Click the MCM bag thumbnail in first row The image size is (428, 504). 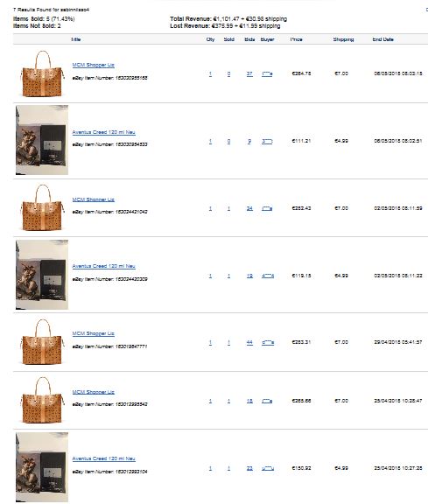(42, 73)
